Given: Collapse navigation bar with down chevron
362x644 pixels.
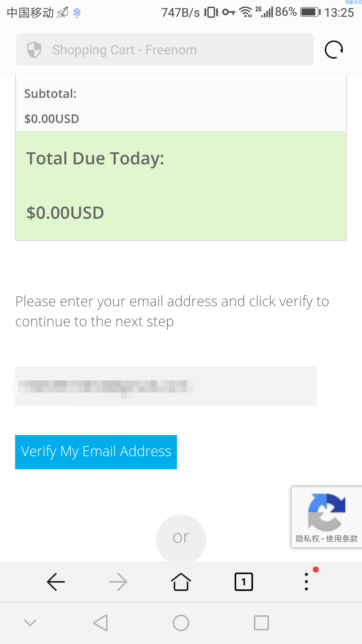Looking at the screenshot, I should (x=30, y=623).
